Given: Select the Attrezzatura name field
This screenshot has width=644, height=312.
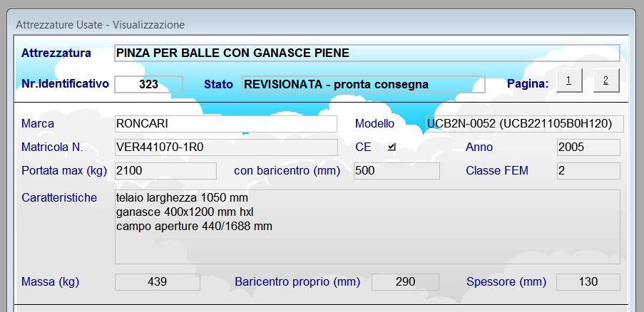Looking at the screenshot, I should pyautogui.click(x=367, y=53).
